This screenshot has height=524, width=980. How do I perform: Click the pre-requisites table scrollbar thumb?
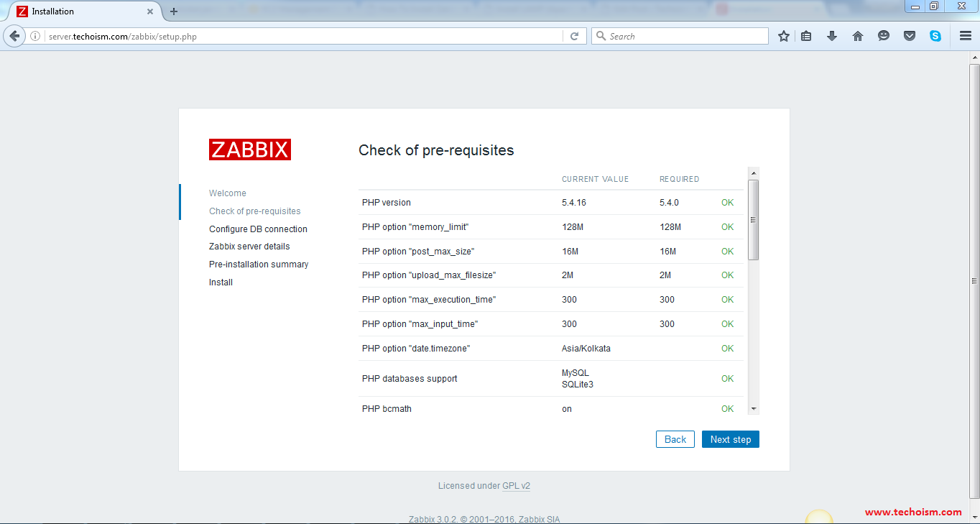pos(754,219)
